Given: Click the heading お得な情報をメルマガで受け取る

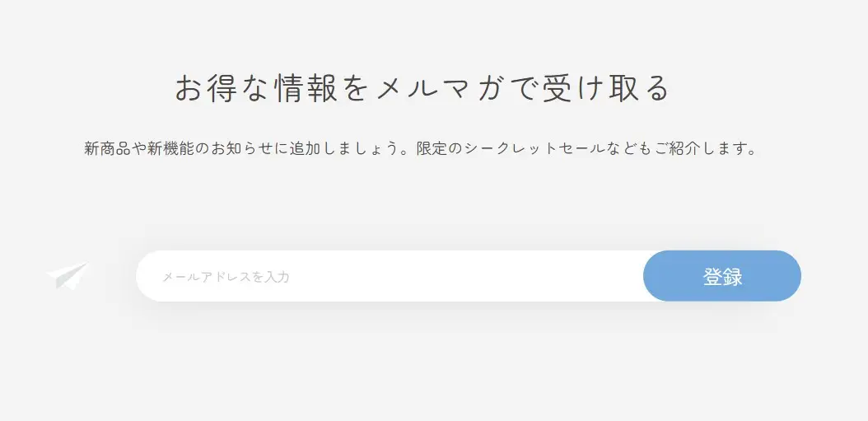Looking at the screenshot, I should tap(422, 89).
